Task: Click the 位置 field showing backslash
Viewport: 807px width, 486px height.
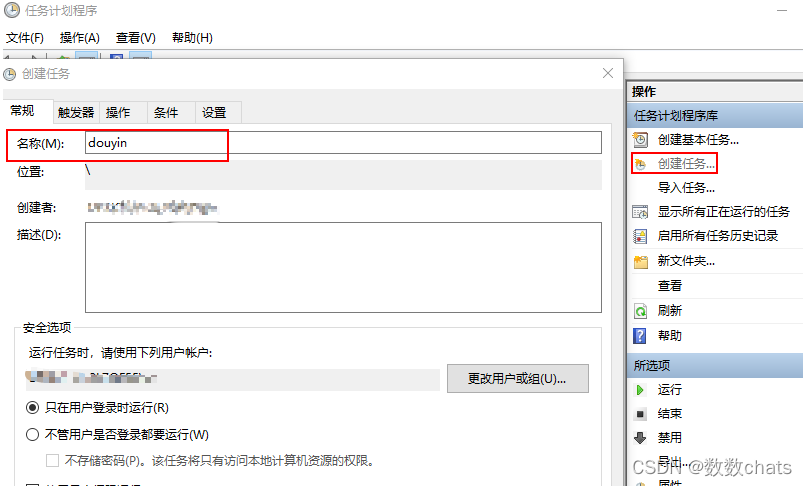Action: pos(343,175)
